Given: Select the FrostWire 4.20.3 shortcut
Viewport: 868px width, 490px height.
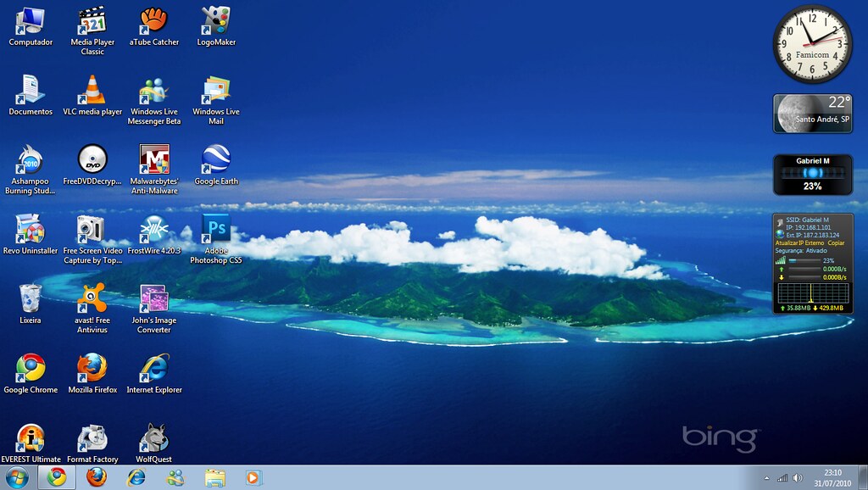Looking at the screenshot, I should [x=154, y=236].
